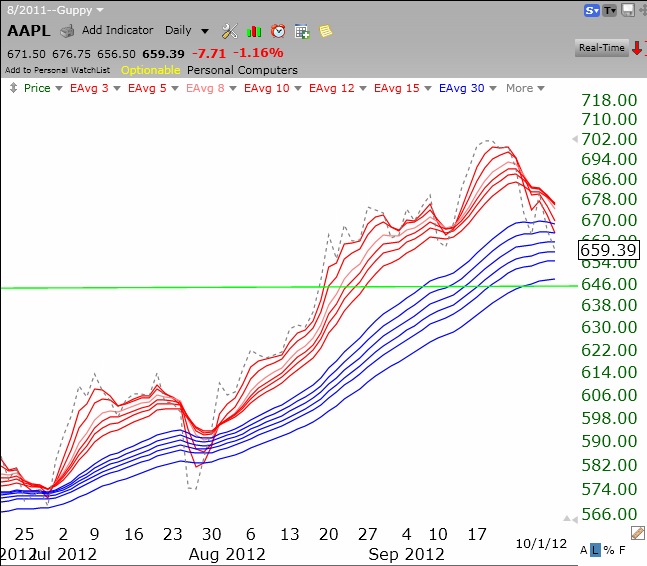647x566 pixels.
Task: Click the Personal Computers industry link
Action: click(x=242, y=70)
